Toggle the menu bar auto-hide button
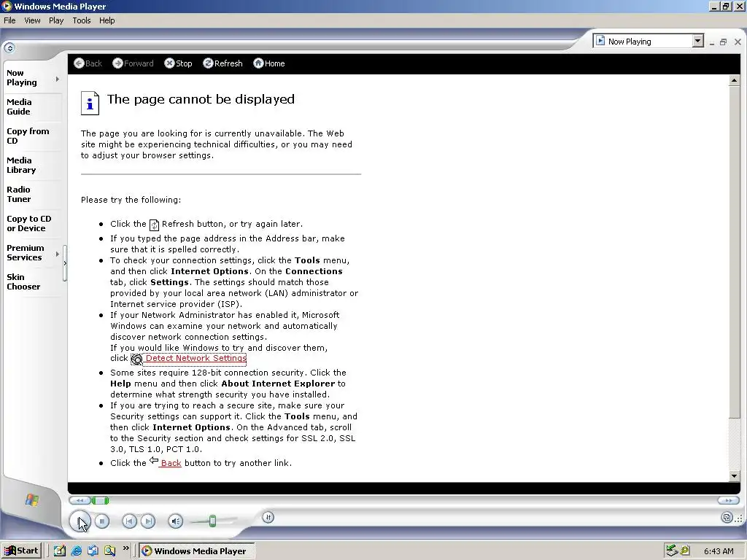 (9, 47)
